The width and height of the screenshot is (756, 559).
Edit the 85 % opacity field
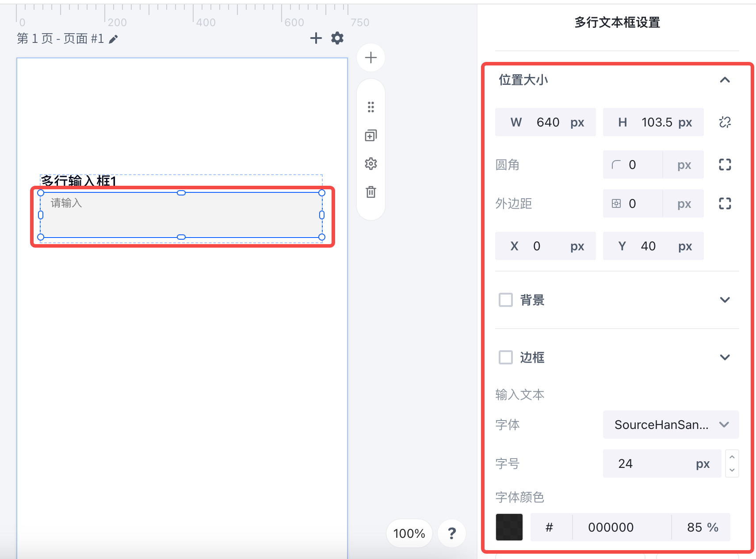(x=701, y=527)
